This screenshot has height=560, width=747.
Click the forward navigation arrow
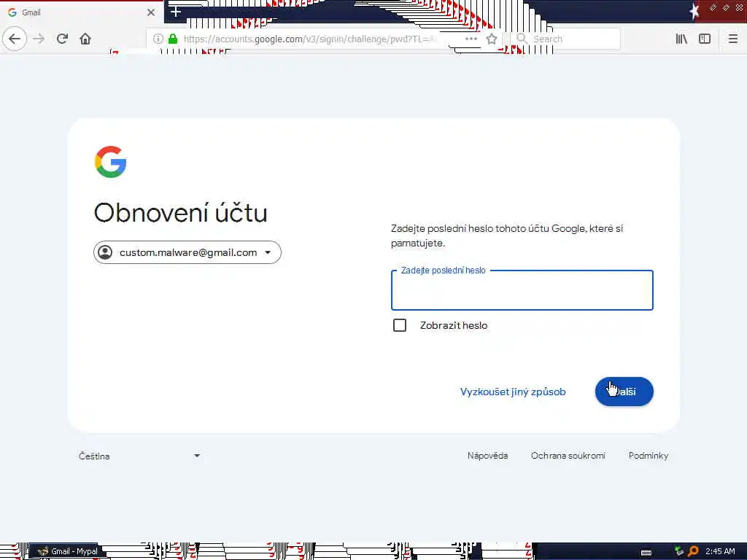pos(39,39)
